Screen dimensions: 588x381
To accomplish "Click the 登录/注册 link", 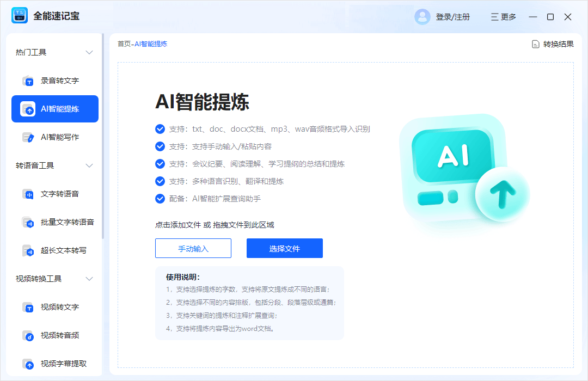I will [x=452, y=17].
